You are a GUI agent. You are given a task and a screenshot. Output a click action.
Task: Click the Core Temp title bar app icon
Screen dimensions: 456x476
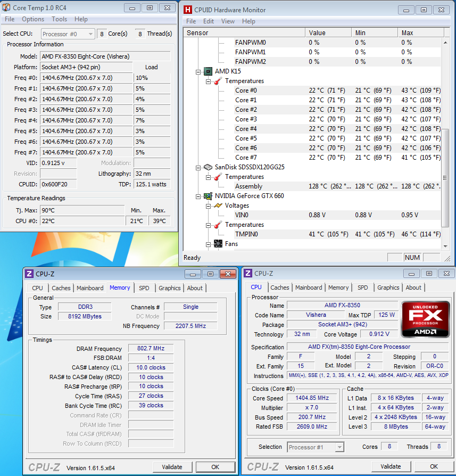(x=6, y=7)
